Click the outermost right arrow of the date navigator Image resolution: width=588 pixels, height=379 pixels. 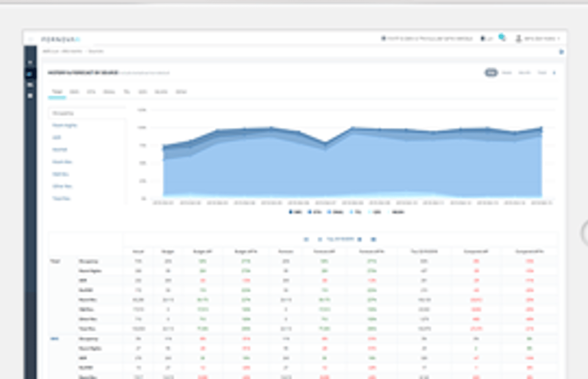(373, 239)
